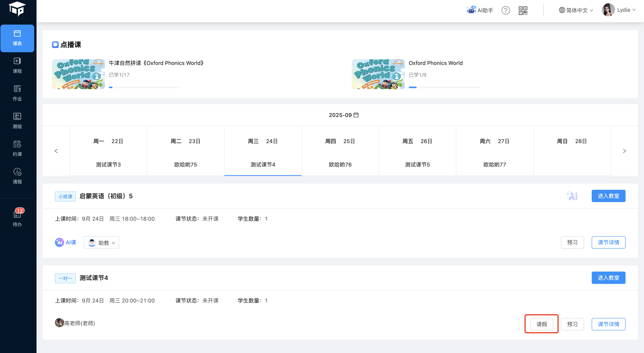Screen dimensions: 644x353
Task: Click 课节详情 for 启蒙英语（初级）5
Action: point(608,242)
